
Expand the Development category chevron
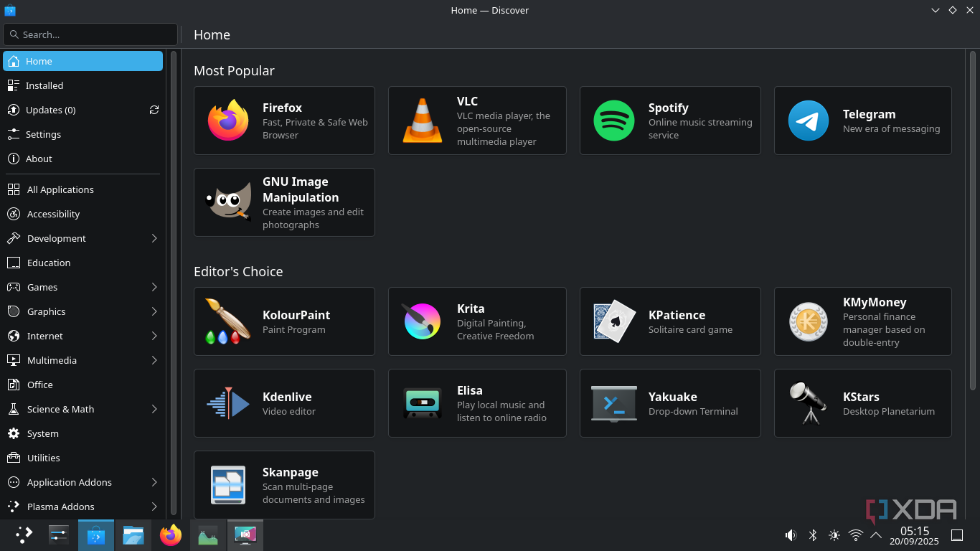[x=154, y=238]
